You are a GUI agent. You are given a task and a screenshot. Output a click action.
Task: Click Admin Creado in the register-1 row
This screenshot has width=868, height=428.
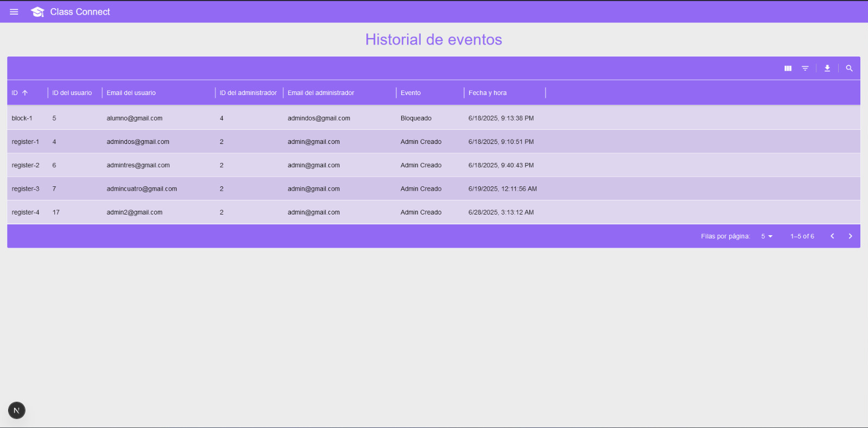tap(421, 142)
